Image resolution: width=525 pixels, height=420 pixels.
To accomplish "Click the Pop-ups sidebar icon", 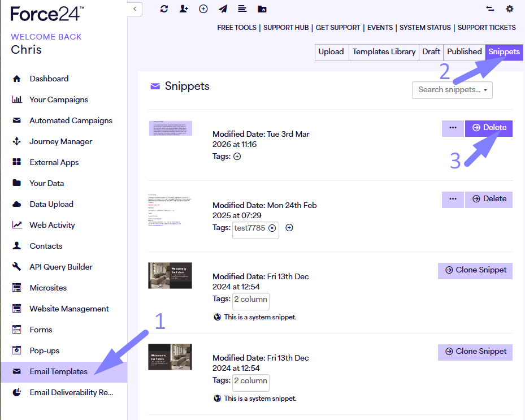I will [17, 350].
